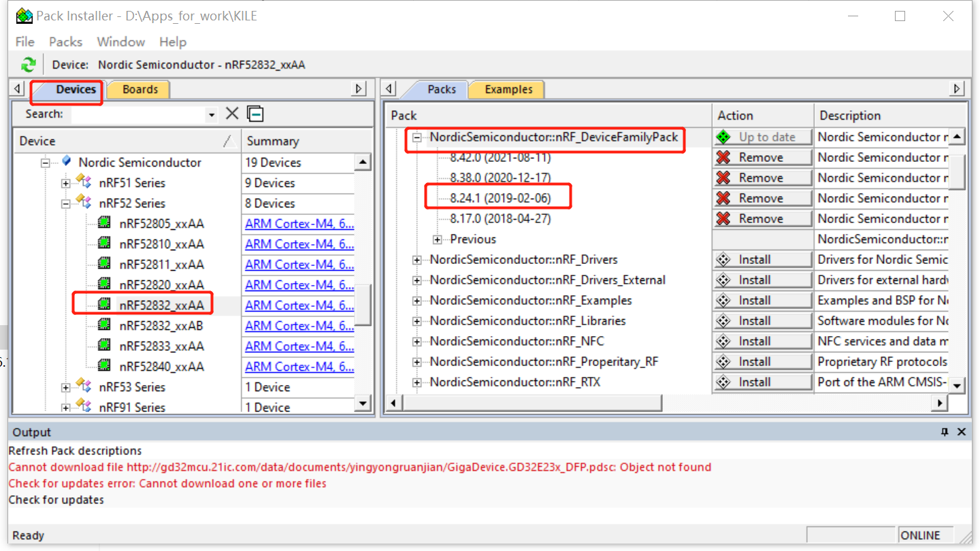980x551 pixels.
Task: Close the Output panel
Action: (962, 432)
